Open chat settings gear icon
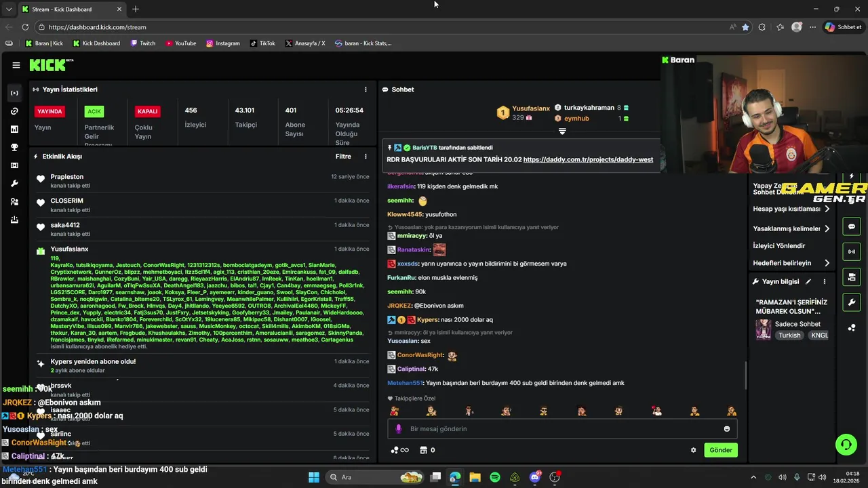The height and width of the screenshot is (488, 868). tap(693, 450)
